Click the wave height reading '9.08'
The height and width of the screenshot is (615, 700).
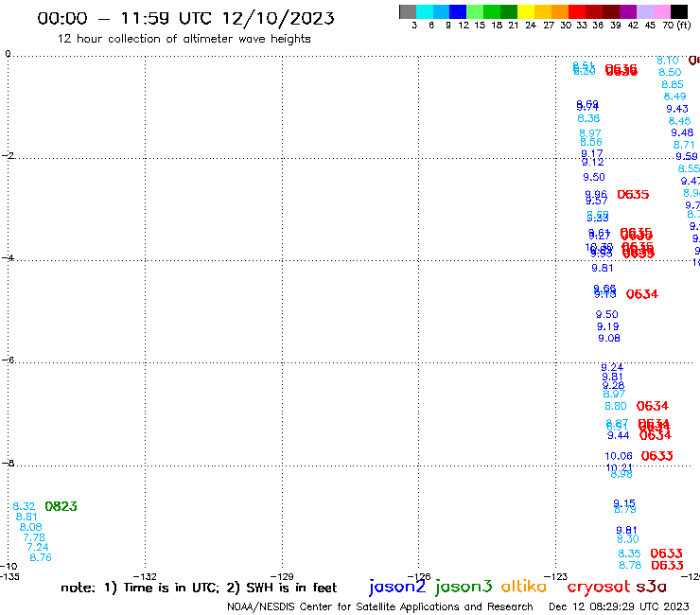click(609, 338)
